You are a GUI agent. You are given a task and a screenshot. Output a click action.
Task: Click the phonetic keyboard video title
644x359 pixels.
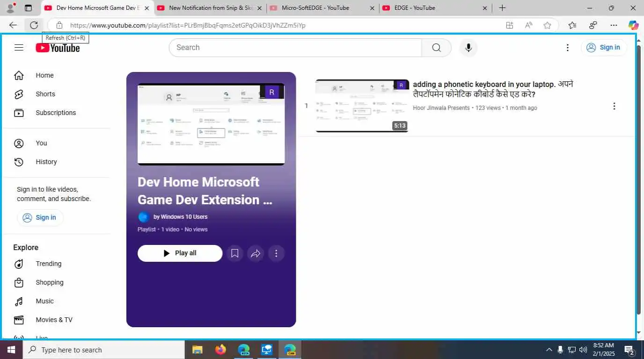tap(493, 89)
